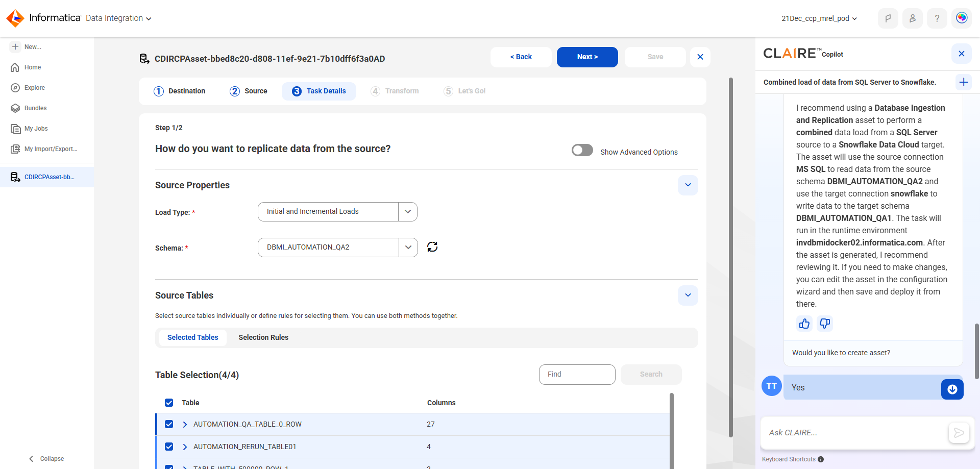Click the Columns header
The width and height of the screenshot is (980, 469).
[x=442, y=403]
